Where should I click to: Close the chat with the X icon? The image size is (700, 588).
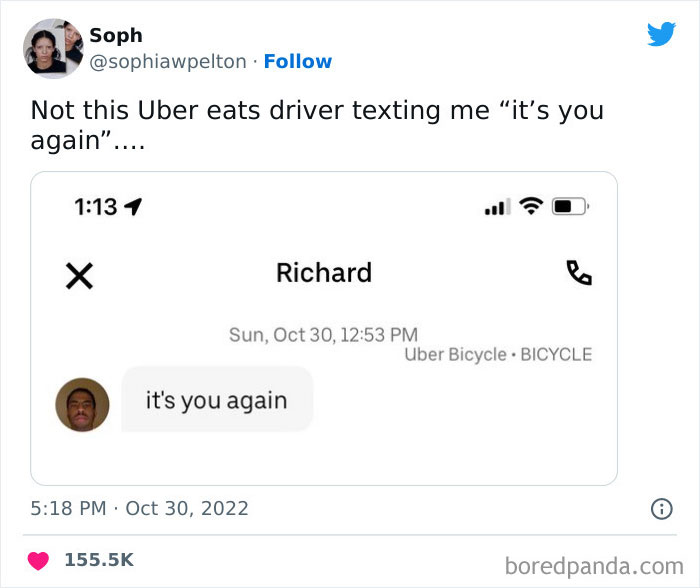pyautogui.click(x=79, y=276)
